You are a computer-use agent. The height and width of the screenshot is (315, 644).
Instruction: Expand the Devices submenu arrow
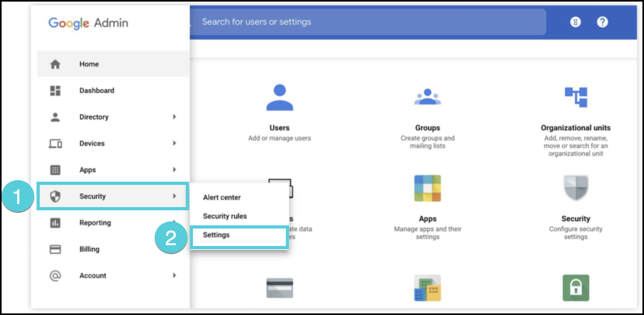coord(174,143)
